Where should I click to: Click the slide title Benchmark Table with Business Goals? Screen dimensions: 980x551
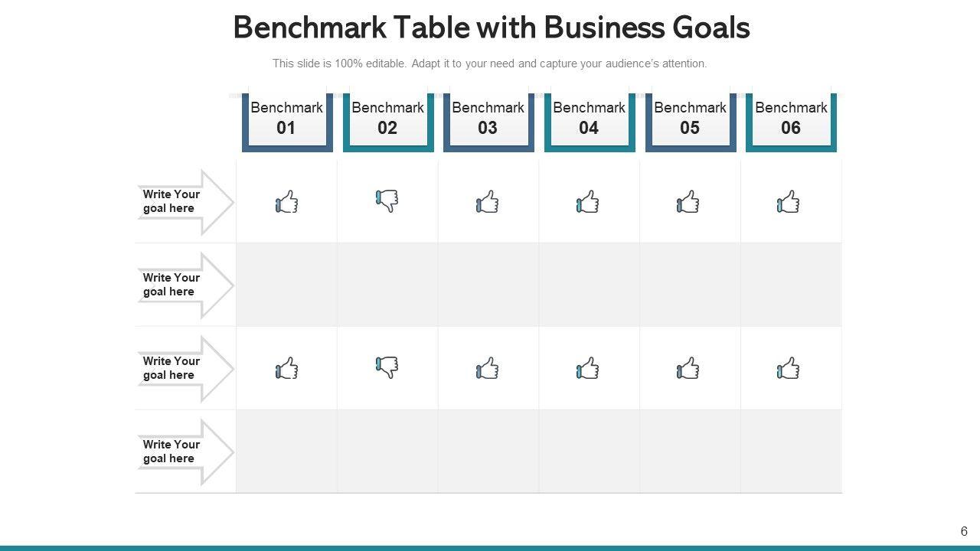click(x=491, y=28)
